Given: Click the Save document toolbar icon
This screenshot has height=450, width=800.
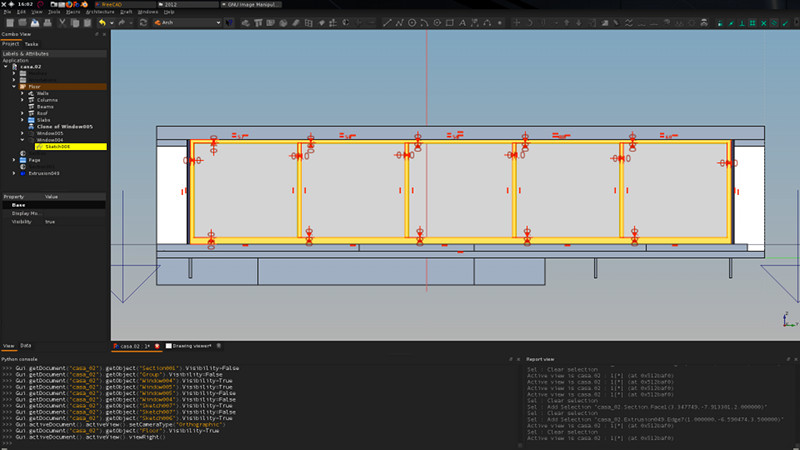Looking at the screenshot, I should pos(35,22).
